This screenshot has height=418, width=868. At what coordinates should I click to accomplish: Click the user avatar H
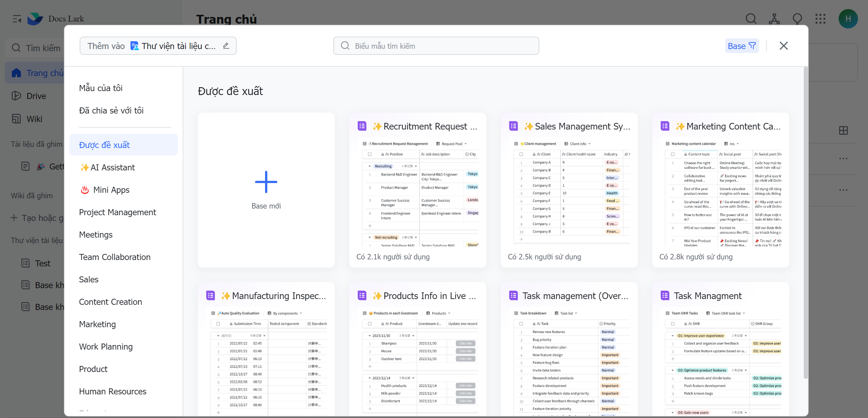point(848,18)
